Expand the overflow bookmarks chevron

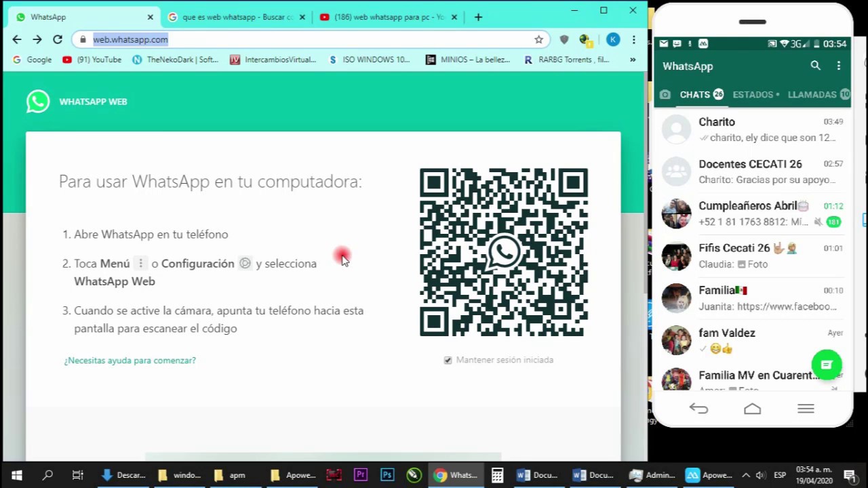pos(633,60)
